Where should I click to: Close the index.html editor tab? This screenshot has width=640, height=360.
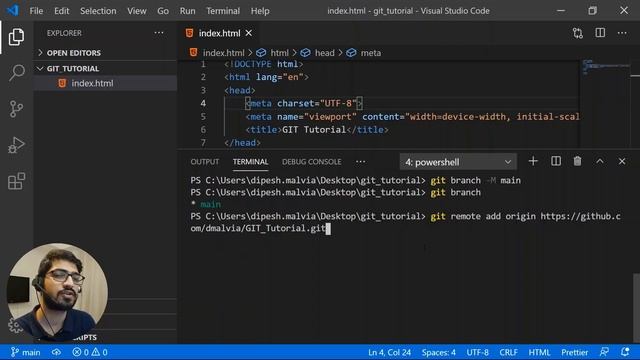(x=249, y=33)
